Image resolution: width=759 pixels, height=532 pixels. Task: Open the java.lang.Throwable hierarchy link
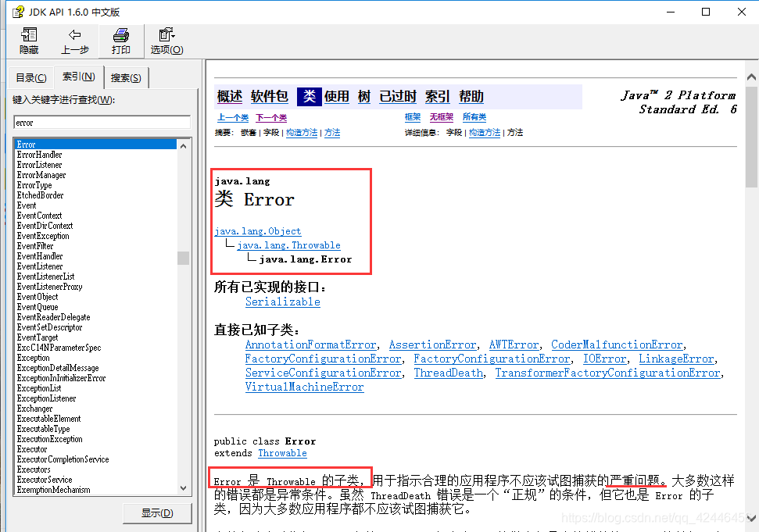coord(288,245)
